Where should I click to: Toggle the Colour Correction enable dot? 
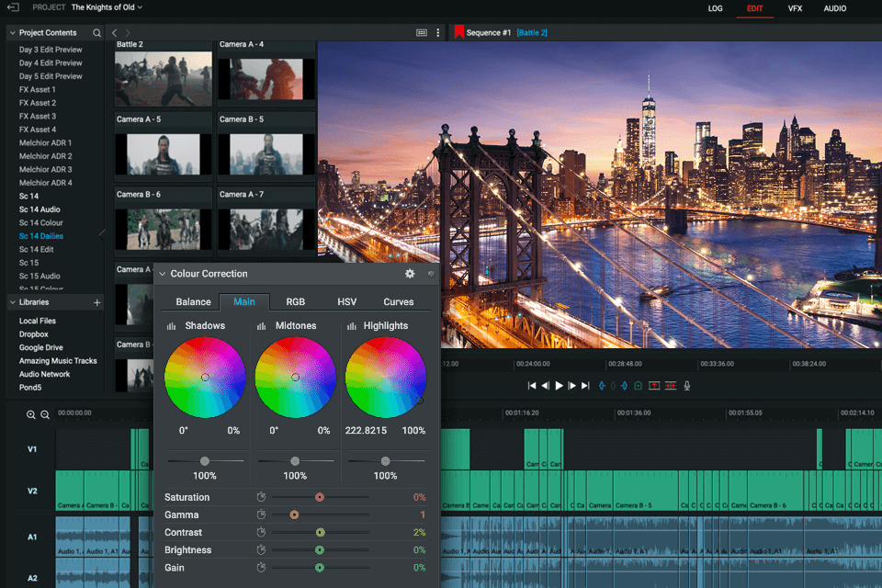pyautogui.click(x=431, y=274)
